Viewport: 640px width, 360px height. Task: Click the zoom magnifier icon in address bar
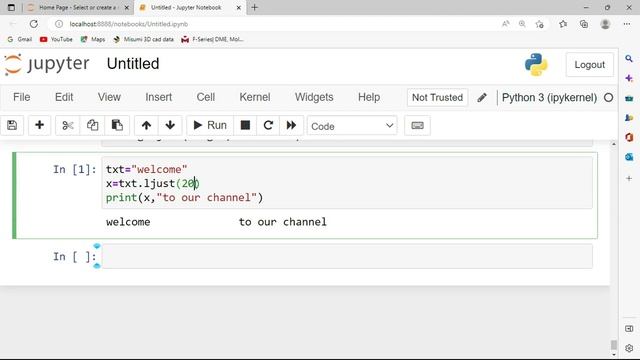coord(522,24)
